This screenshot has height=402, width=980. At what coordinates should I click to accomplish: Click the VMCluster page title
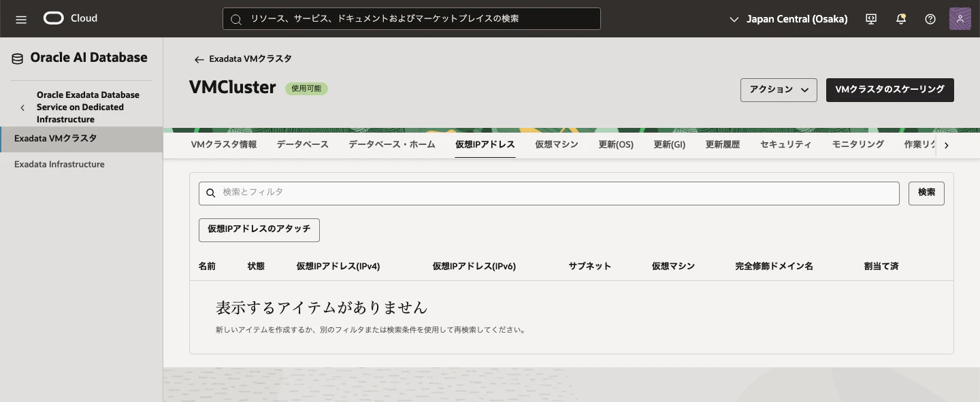tap(233, 88)
